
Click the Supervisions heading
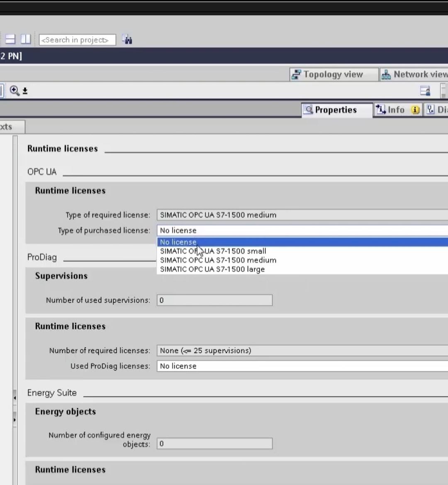[x=61, y=276]
